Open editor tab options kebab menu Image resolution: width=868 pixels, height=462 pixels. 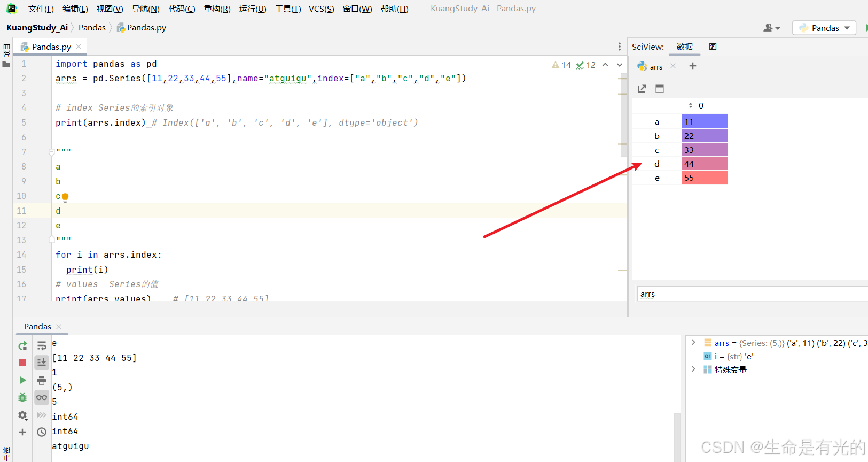(x=620, y=47)
